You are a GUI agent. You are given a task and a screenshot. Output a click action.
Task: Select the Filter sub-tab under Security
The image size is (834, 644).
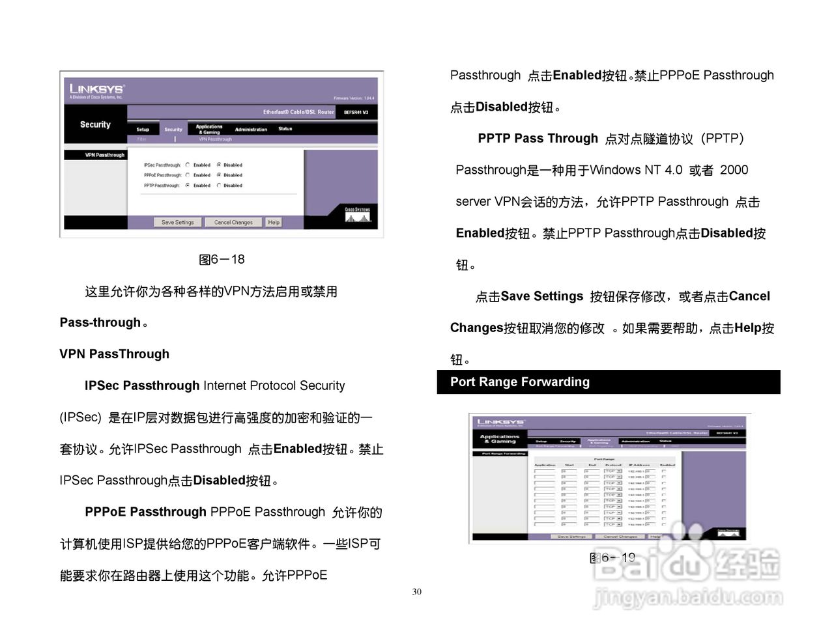[x=143, y=139]
